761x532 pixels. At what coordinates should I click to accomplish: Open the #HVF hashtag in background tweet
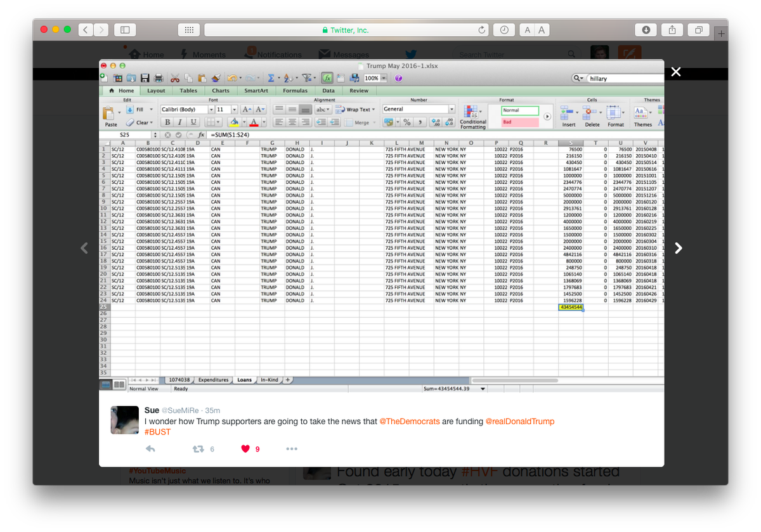[x=478, y=472]
